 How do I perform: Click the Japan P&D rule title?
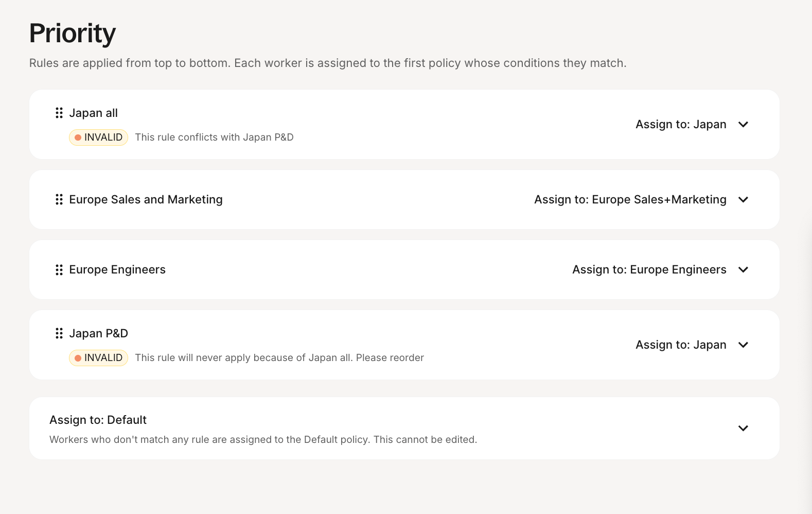pos(99,333)
